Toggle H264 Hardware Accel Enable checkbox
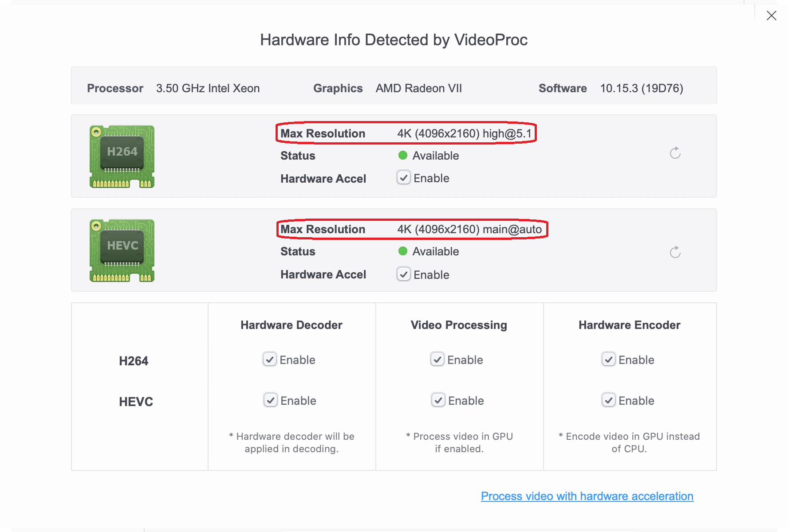The width and height of the screenshot is (788, 532). 404,178
